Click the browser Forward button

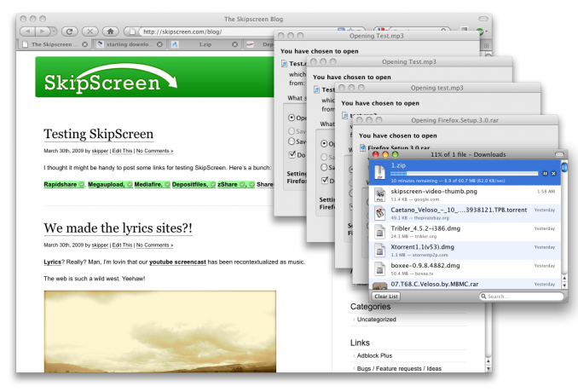43,32
